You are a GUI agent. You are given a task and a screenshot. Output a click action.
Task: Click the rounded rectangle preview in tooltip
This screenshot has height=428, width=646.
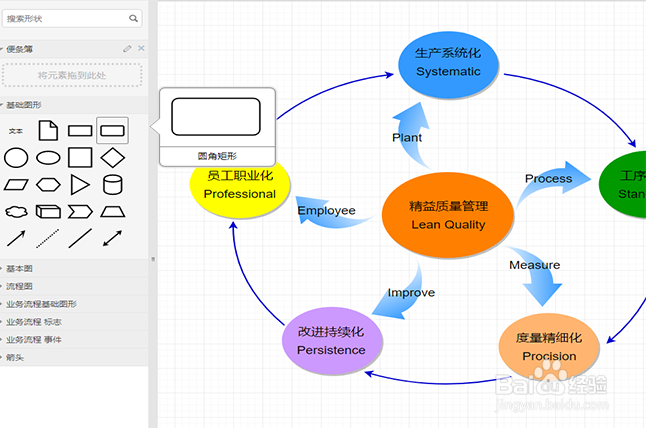click(x=216, y=117)
